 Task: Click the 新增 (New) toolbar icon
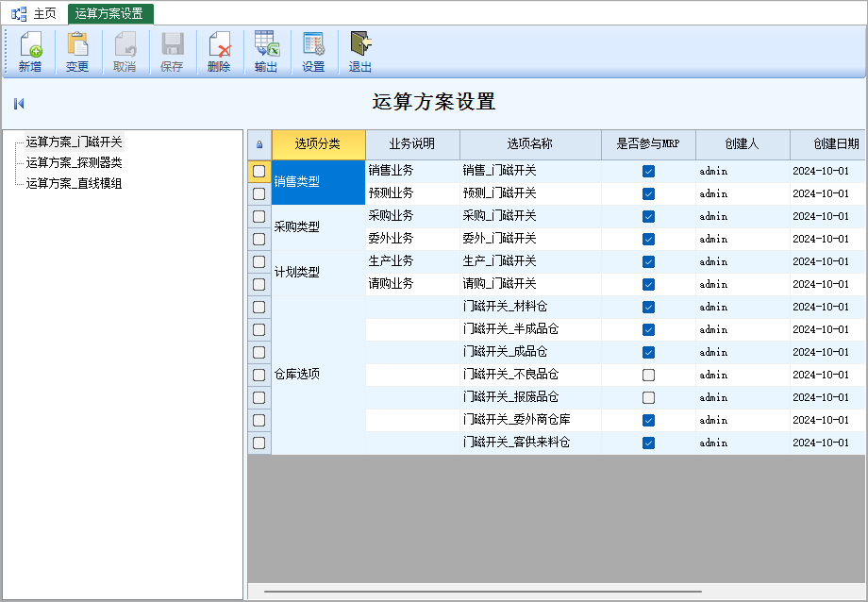30,52
